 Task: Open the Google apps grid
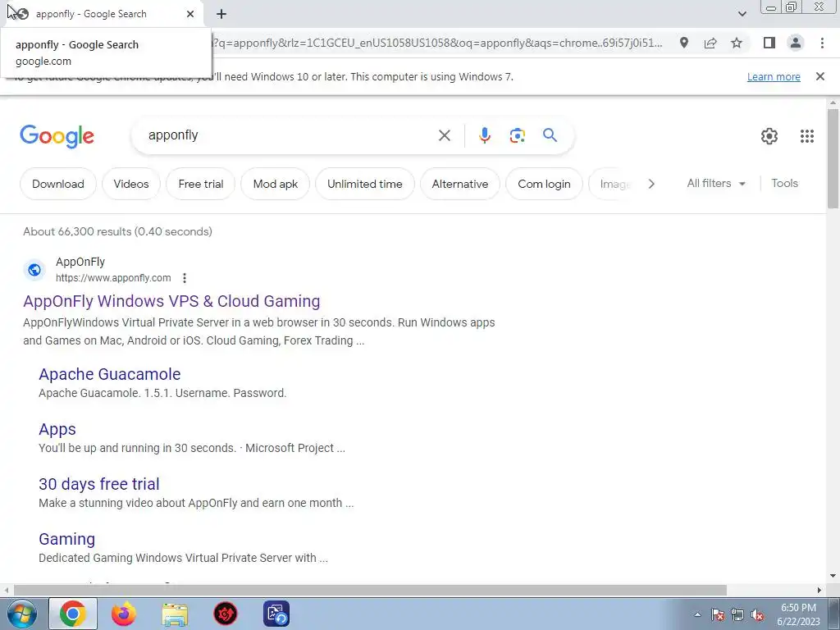[807, 136]
